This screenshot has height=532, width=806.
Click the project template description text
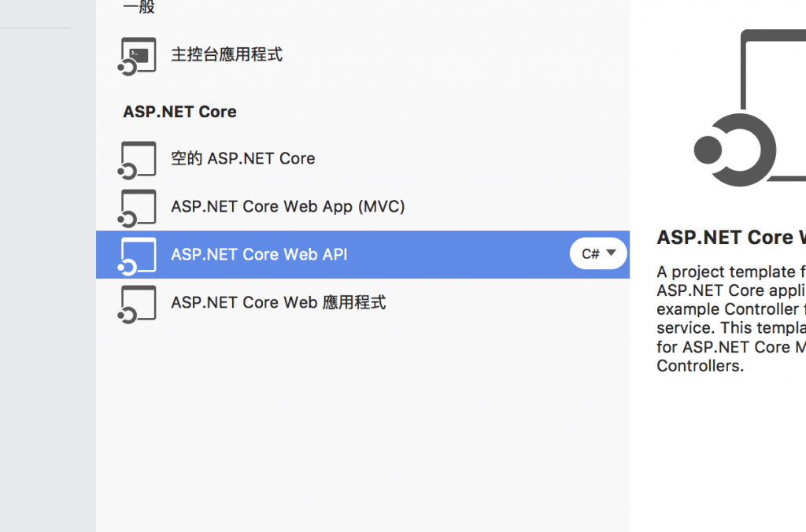point(731,318)
